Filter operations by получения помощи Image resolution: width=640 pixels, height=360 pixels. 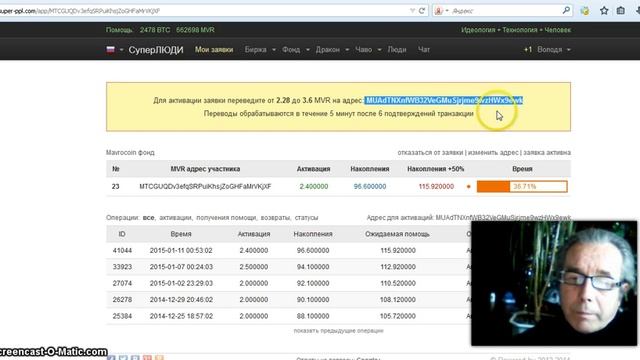[226, 218]
